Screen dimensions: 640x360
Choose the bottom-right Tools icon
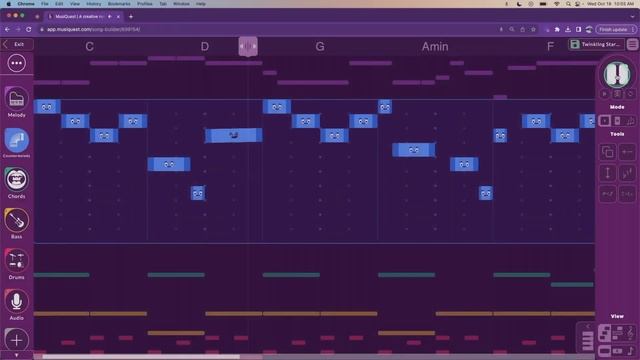pos(627,194)
